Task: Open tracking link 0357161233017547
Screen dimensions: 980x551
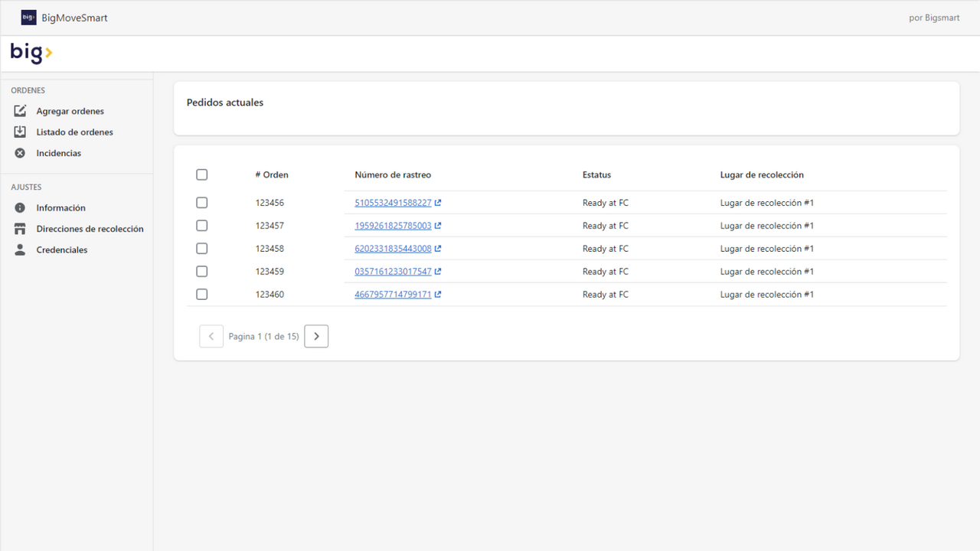Action: (x=393, y=272)
